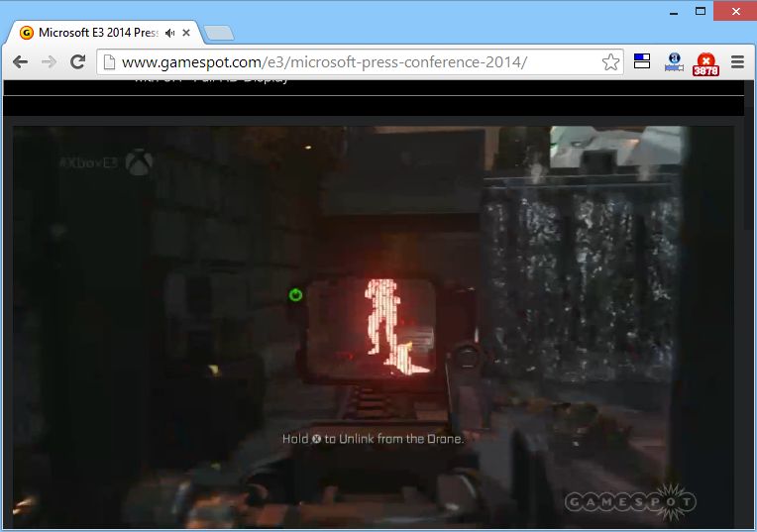This screenshot has height=532, width=757.
Task: Mute the tab using the audio speaker icon
Action: (x=170, y=33)
